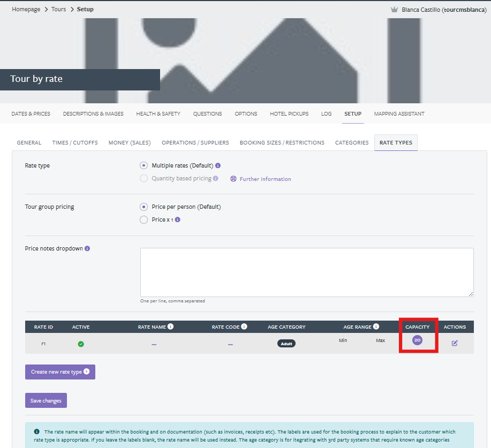
Task: Go to Booking Sizes / Restrictions sub-tab
Action: click(x=282, y=142)
